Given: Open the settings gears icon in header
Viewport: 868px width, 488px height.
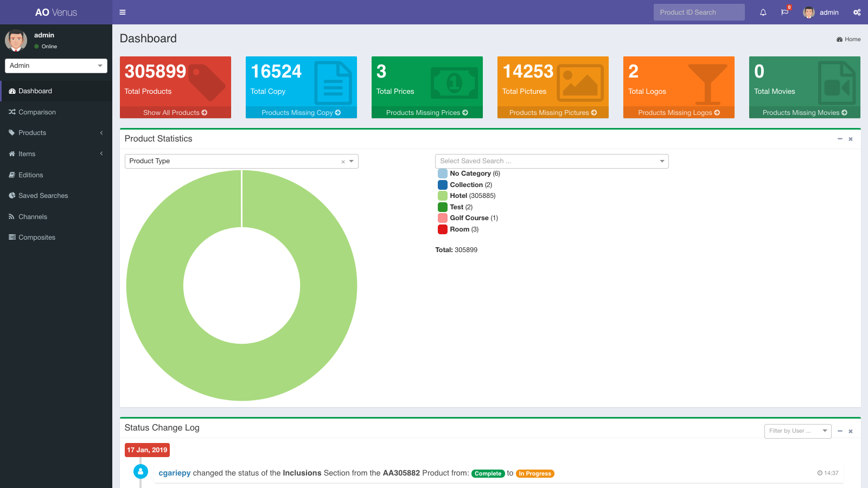Looking at the screenshot, I should (x=857, y=12).
